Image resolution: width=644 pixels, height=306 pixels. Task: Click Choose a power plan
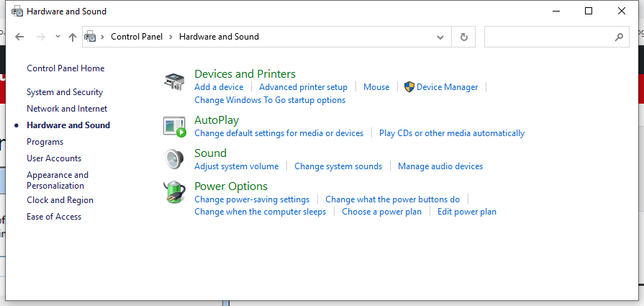point(382,212)
